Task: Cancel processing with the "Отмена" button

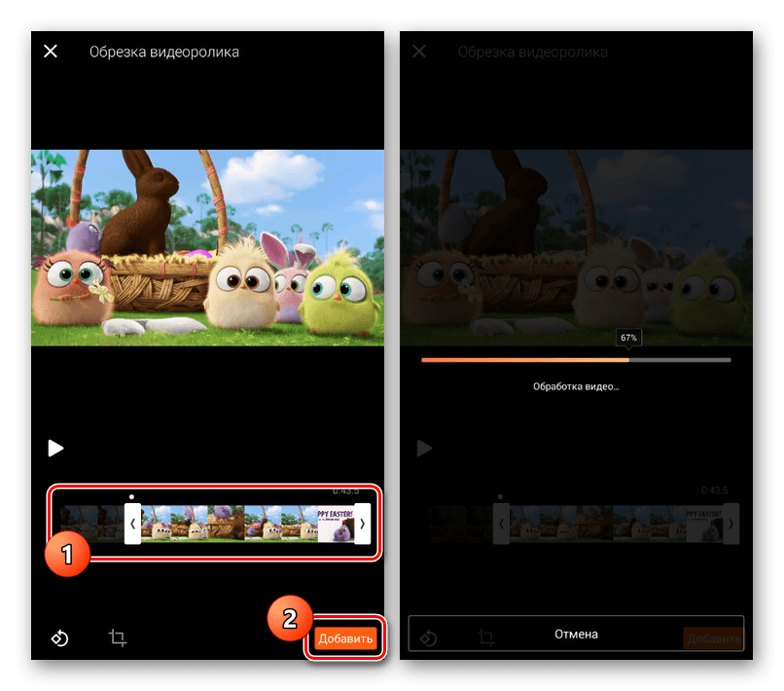Action: coord(576,634)
